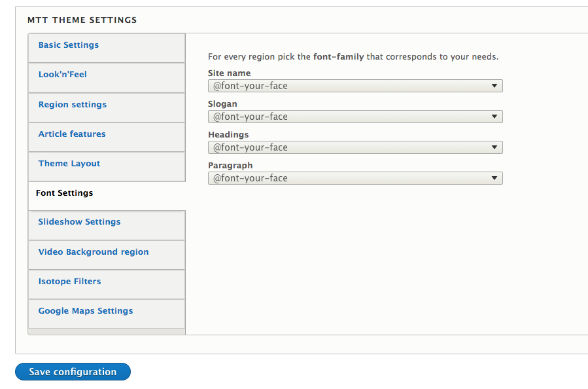Open the Slogan font dropdown
The height and width of the screenshot is (389, 588).
click(355, 117)
